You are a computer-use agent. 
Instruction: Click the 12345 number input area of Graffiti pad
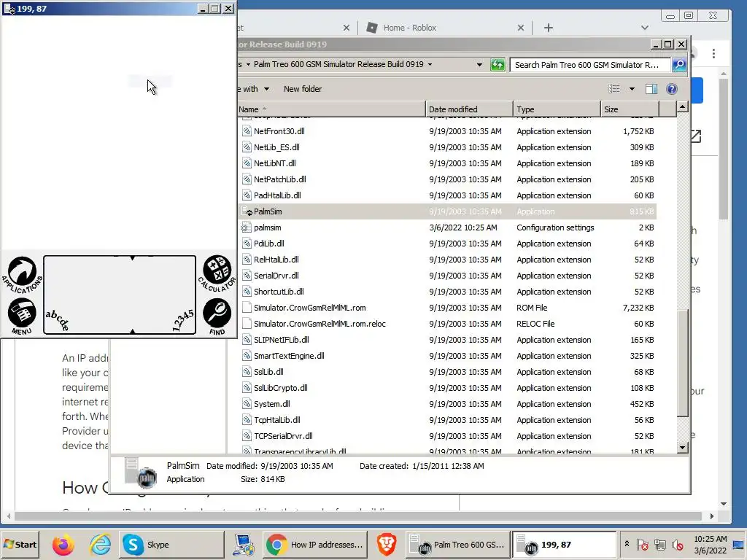pyautogui.click(x=183, y=320)
